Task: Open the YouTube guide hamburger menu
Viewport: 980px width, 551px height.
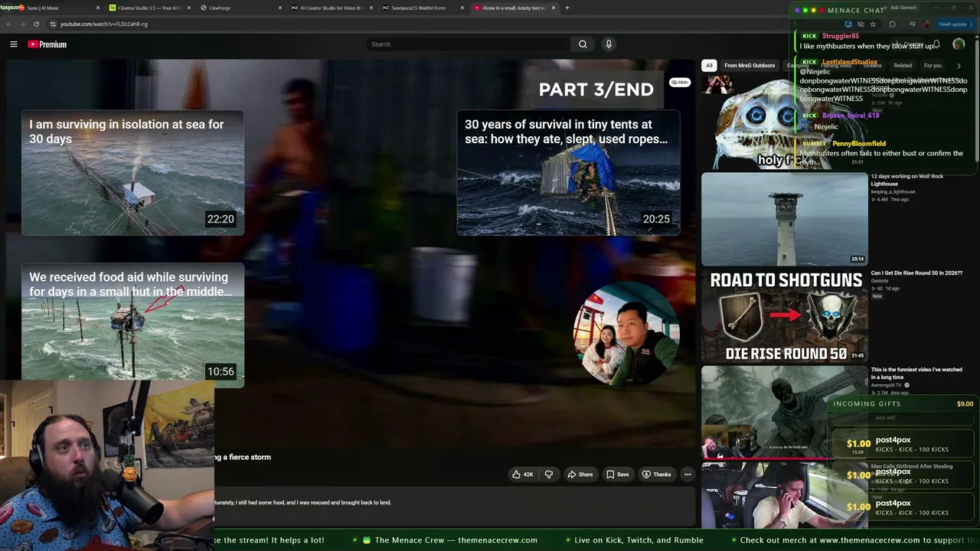Action: [x=14, y=44]
